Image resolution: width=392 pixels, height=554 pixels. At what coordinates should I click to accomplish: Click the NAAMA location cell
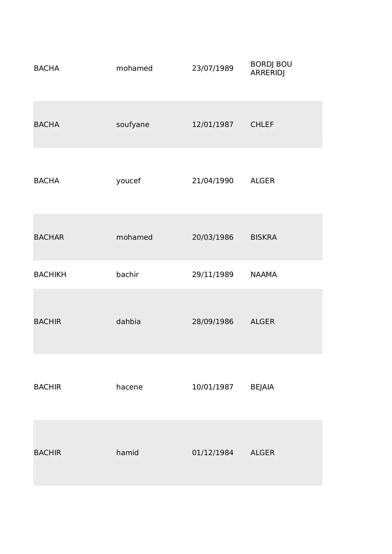263,275
